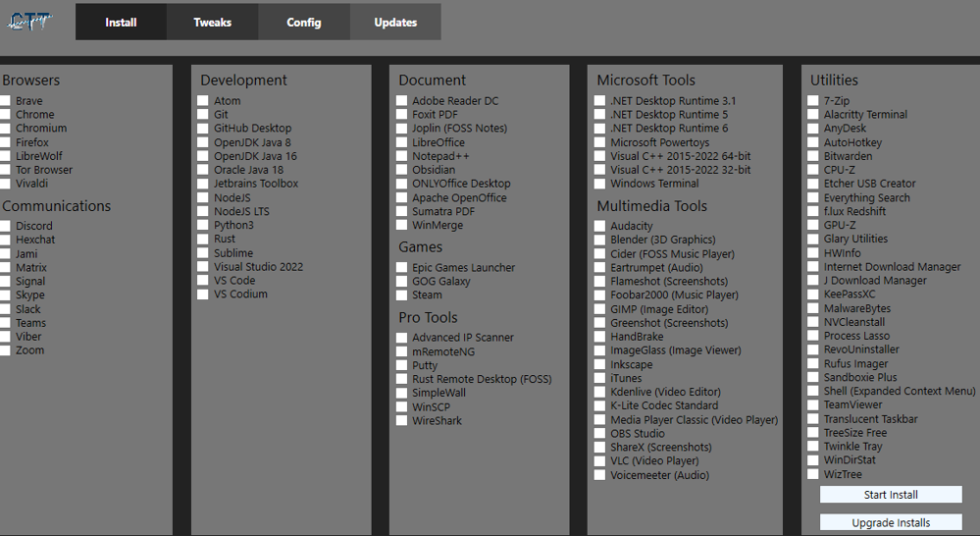The width and height of the screenshot is (980, 536).
Task: Click the Rust Remote Desktop (FOSS) label
Action: [x=482, y=379]
